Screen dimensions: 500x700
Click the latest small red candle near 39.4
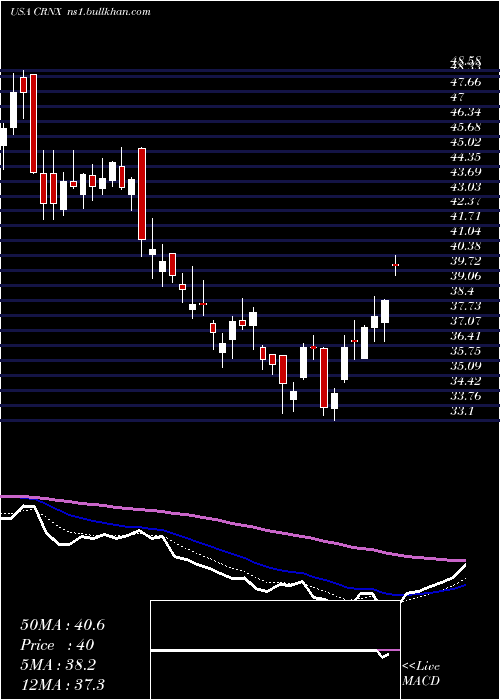coord(395,265)
